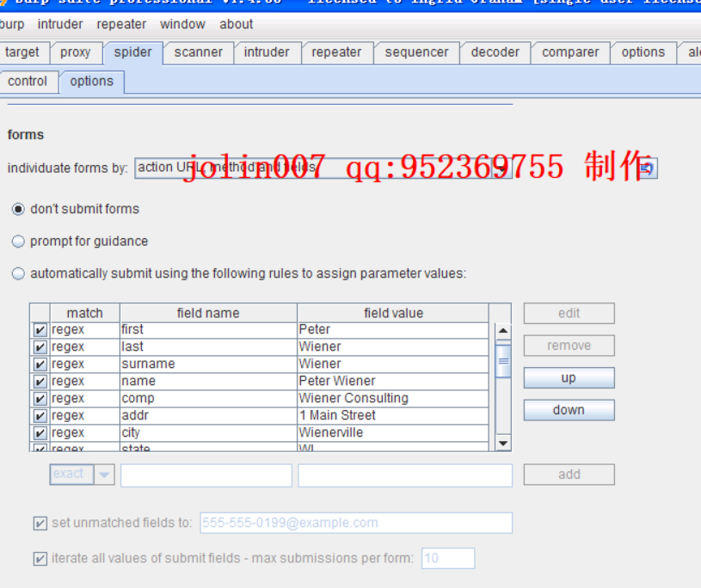Screen dimensions: 701x588
Task: Open the main options tab
Action: click(x=643, y=52)
